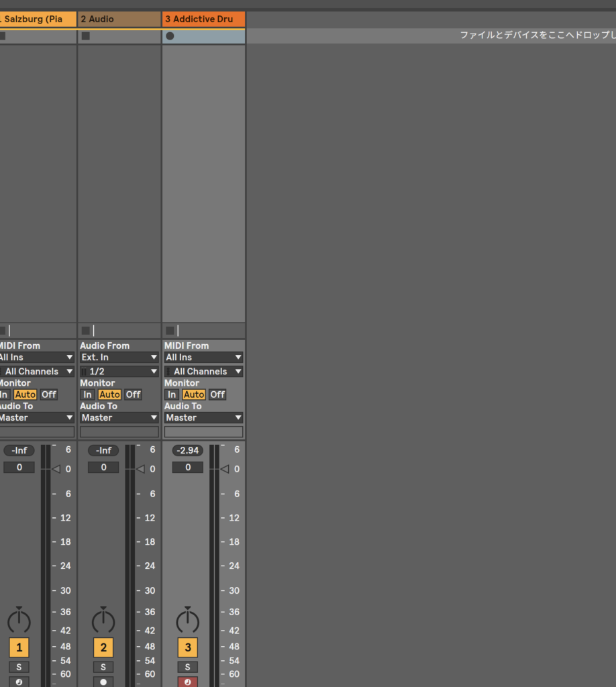Click the Auto monitor button on track 2

(x=109, y=394)
